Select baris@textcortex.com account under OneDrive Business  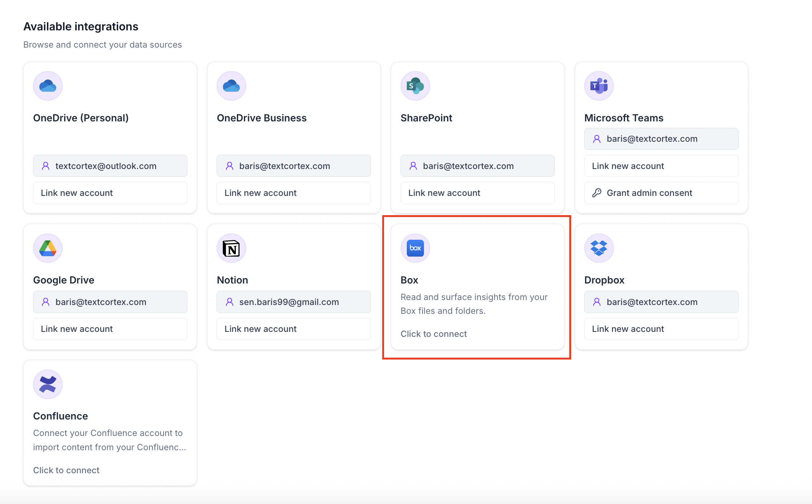click(x=294, y=166)
